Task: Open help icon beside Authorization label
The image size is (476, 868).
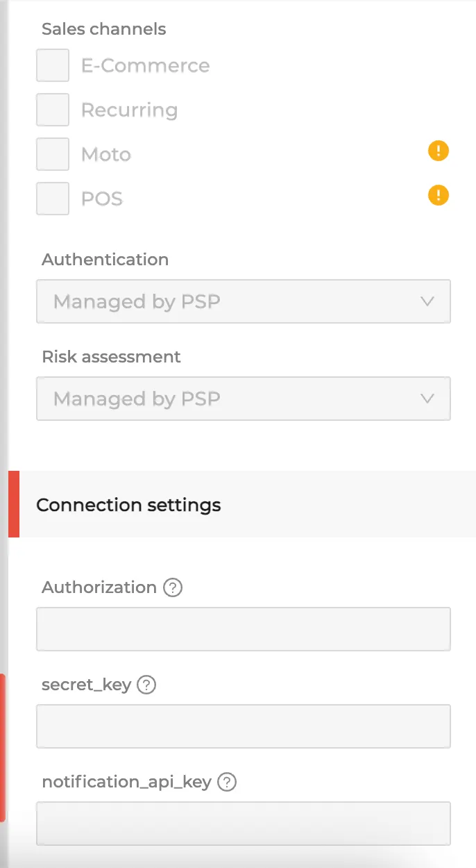Action: point(173,587)
